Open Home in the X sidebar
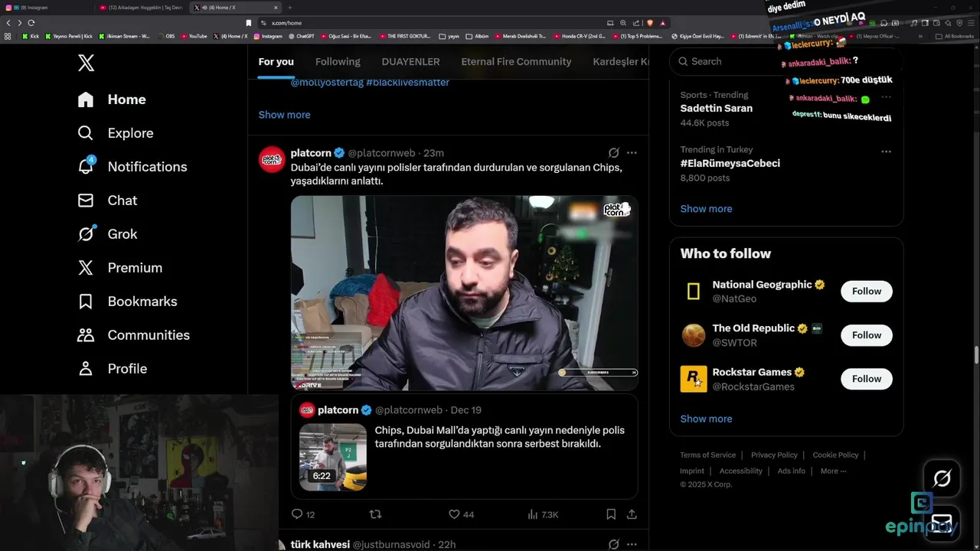The image size is (980, 551). [112, 99]
